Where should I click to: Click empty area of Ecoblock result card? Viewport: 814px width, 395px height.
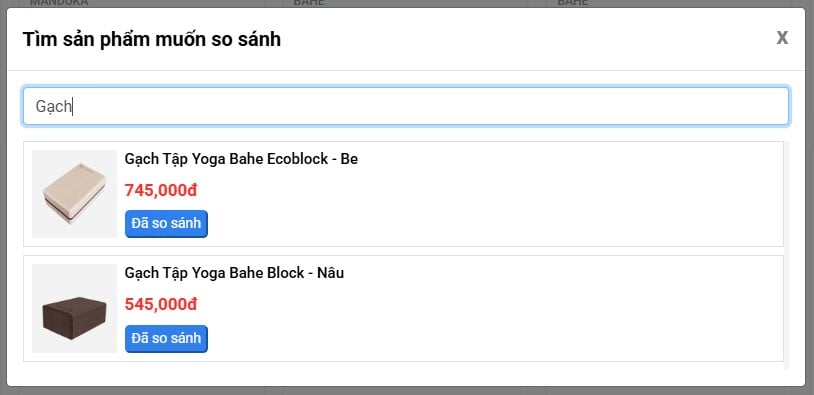(519, 208)
